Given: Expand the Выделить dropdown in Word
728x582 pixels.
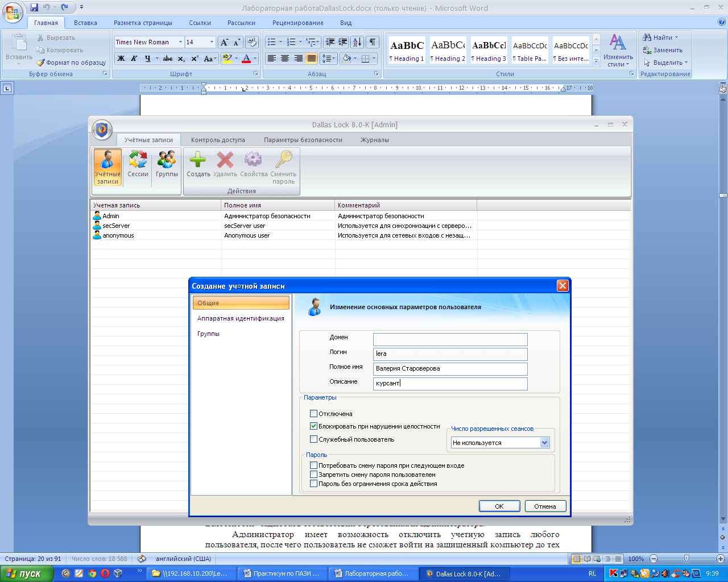Looking at the screenshot, I should (x=686, y=63).
